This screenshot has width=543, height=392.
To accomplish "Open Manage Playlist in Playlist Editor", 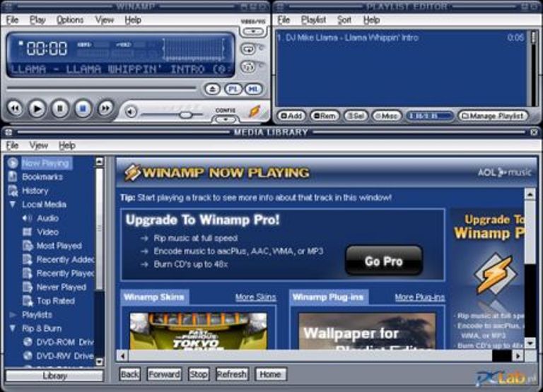I will [493, 116].
